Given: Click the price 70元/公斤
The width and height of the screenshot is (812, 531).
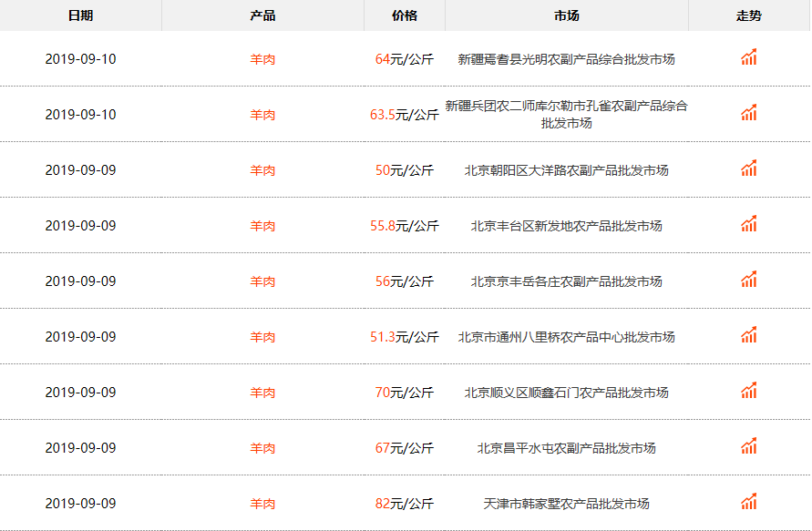Looking at the screenshot, I should [405, 393].
